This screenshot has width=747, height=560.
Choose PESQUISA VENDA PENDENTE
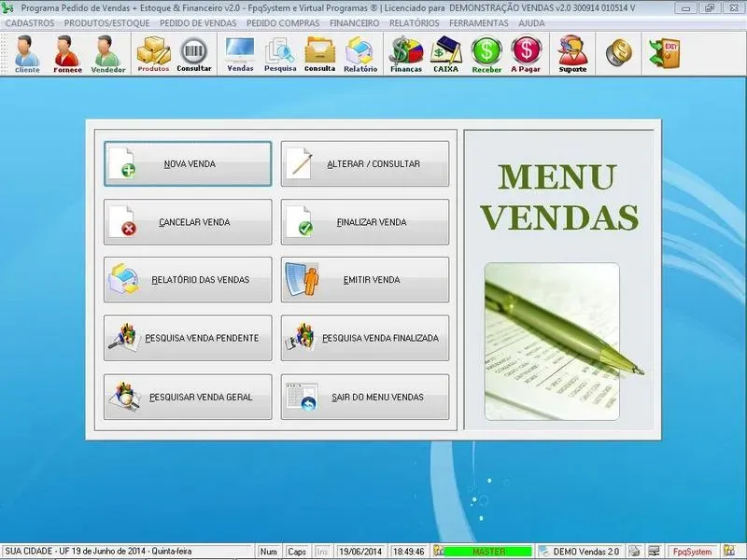coord(188,338)
